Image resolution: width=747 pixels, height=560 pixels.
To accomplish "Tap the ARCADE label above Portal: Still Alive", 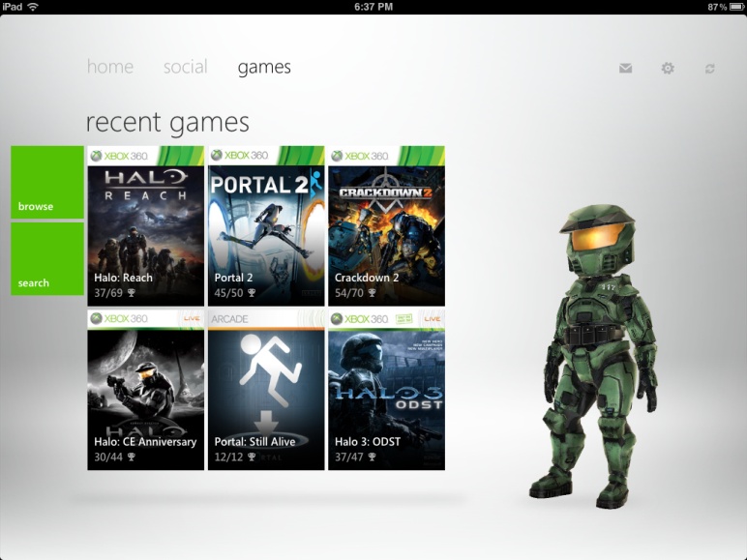I will coord(229,319).
